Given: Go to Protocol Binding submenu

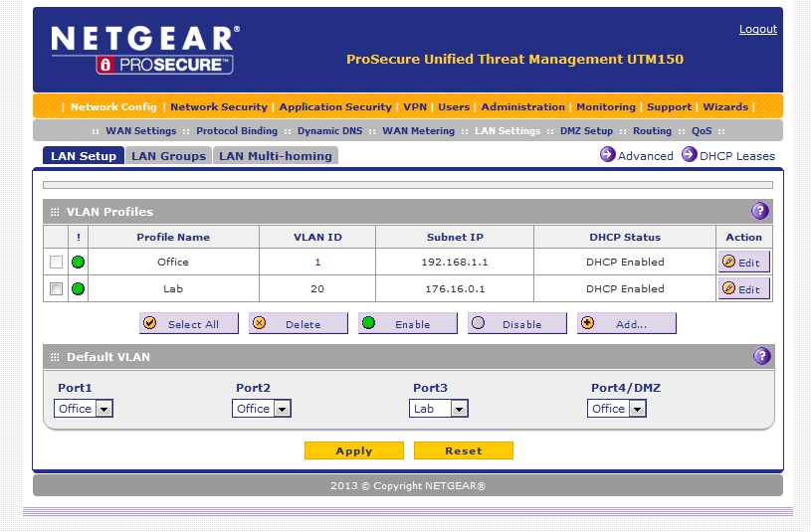Looking at the screenshot, I should [237, 131].
